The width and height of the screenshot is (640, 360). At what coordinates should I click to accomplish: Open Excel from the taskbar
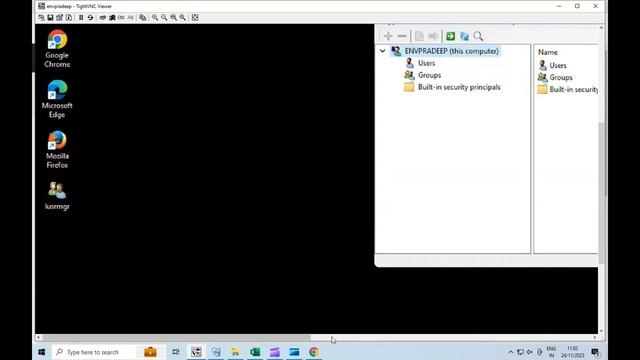pos(255,352)
